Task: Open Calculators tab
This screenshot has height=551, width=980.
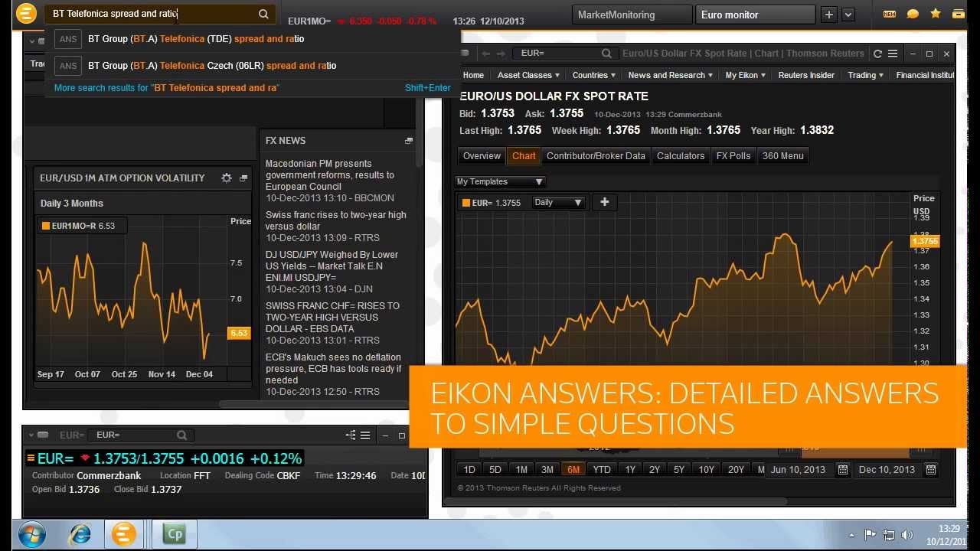Action: [681, 156]
